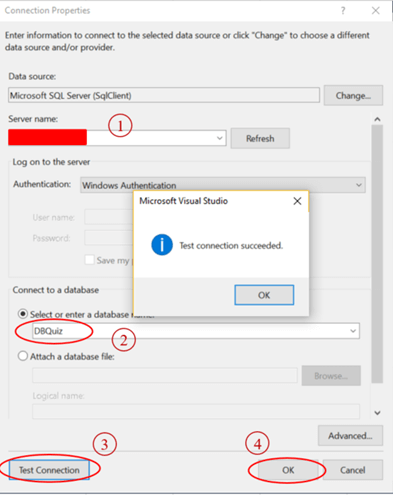Click OK in Connection Properties dialog

click(288, 470)
